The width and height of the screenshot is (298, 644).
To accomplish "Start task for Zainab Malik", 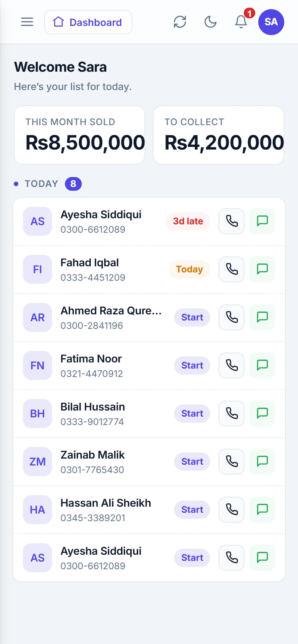I will [192, 462].
